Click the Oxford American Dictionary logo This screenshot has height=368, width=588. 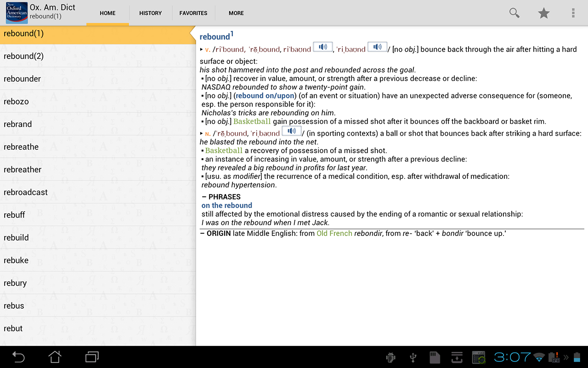[x=15, y=12]
